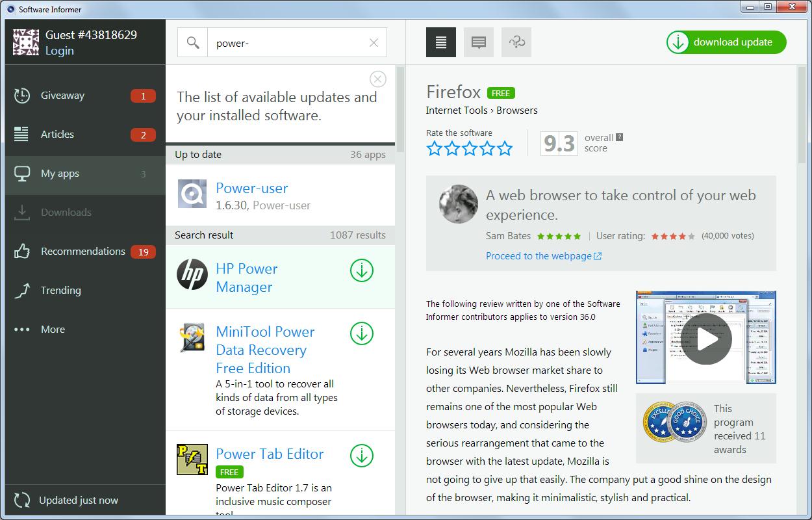Open Recommendations menu item

click(x=85, y=252)
